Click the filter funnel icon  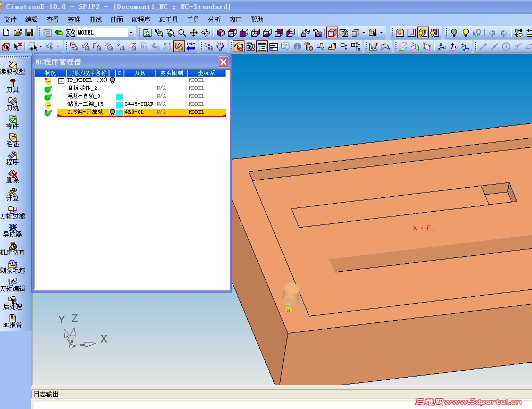pyautogui.click(x=221, y=46)
